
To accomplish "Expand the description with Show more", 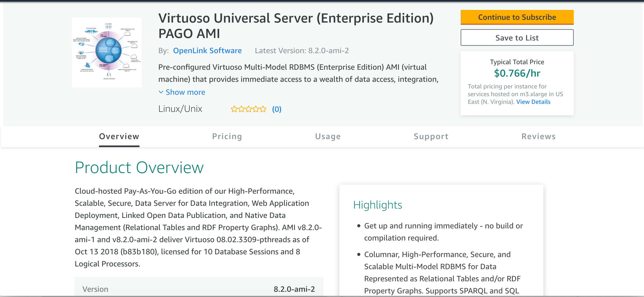I will point(182,92).
